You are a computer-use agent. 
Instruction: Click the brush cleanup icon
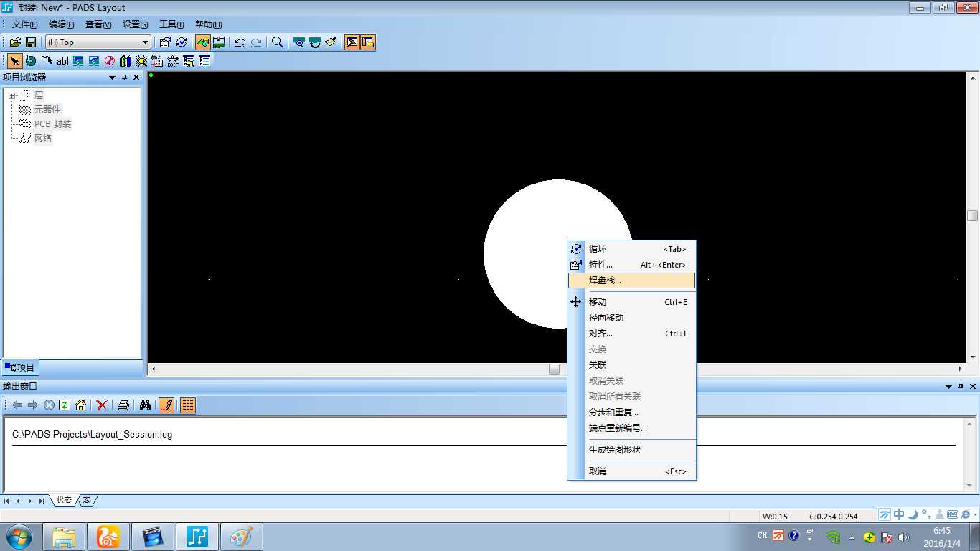(x=331, y=42)
